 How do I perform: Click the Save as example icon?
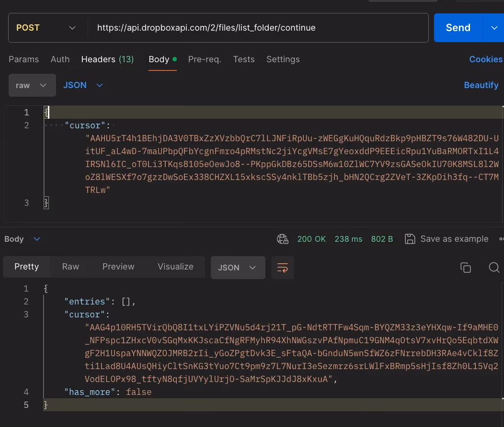(410, 239)
